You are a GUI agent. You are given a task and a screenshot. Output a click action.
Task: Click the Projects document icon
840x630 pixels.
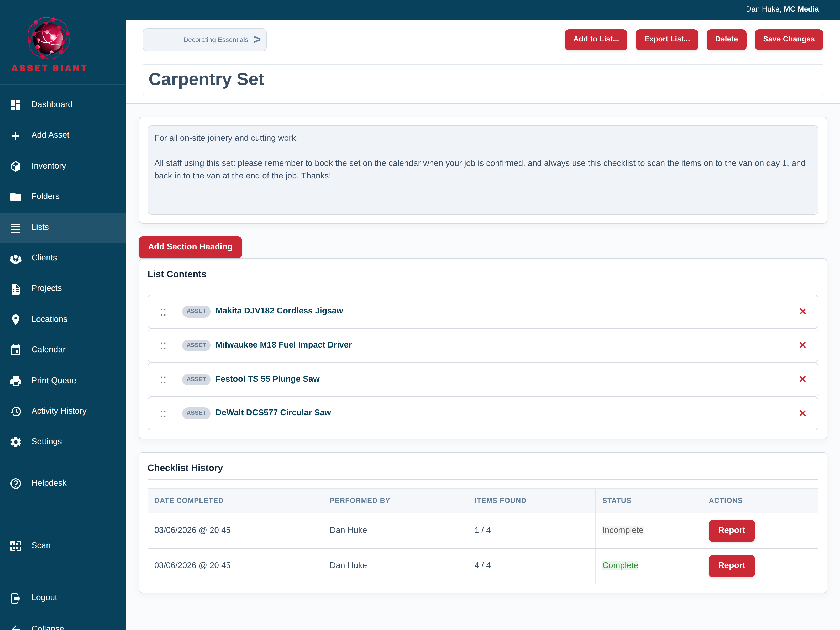(x=15, y=288)
